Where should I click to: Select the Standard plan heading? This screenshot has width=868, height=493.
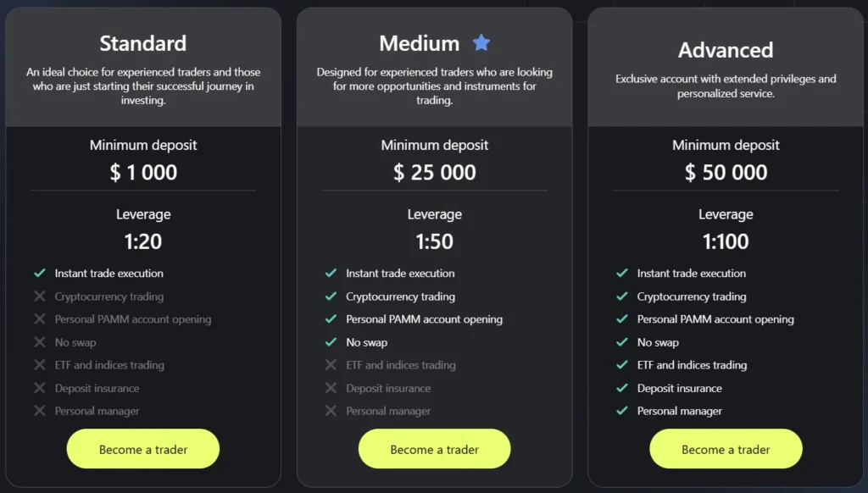tap(142, 43)
